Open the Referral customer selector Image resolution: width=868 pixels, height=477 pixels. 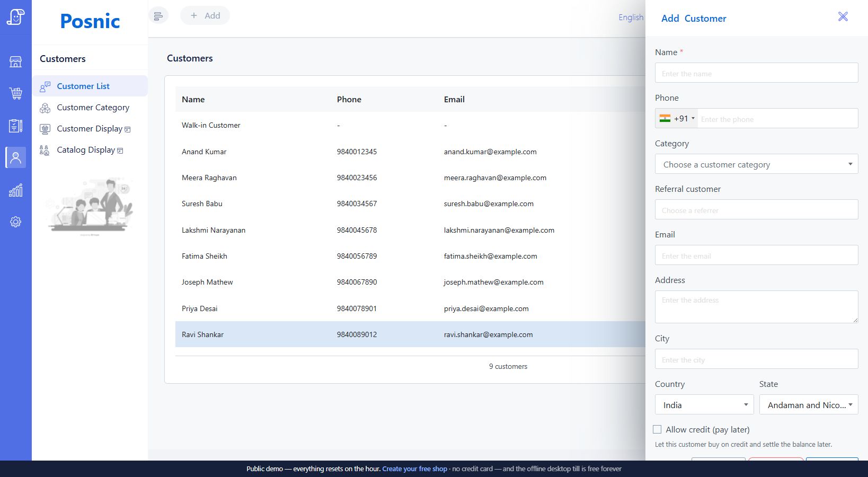pyautogui.click(x=756, y=210)
